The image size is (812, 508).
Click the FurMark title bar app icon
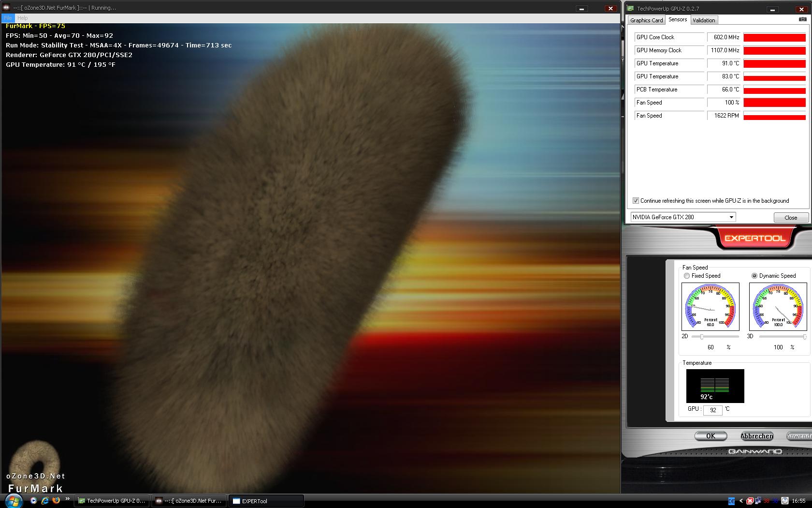coord(6,8)
